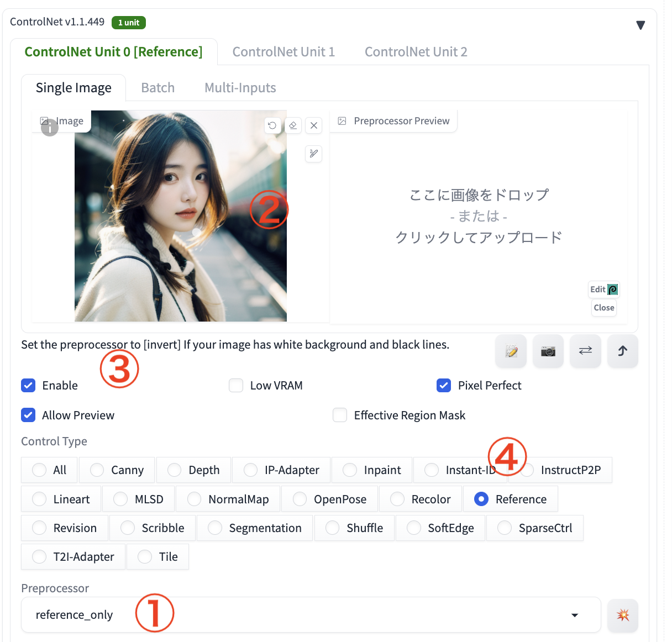The height and width of the screenshot is (642, 672).
Task: Click the info icon near the Image label
Action: [x=50, y=127]
